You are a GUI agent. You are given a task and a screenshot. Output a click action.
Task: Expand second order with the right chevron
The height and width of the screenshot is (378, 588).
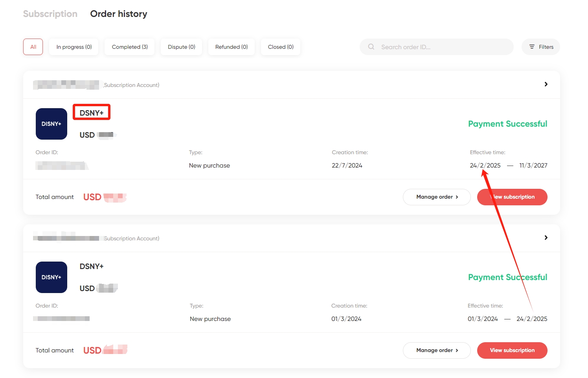546,238
